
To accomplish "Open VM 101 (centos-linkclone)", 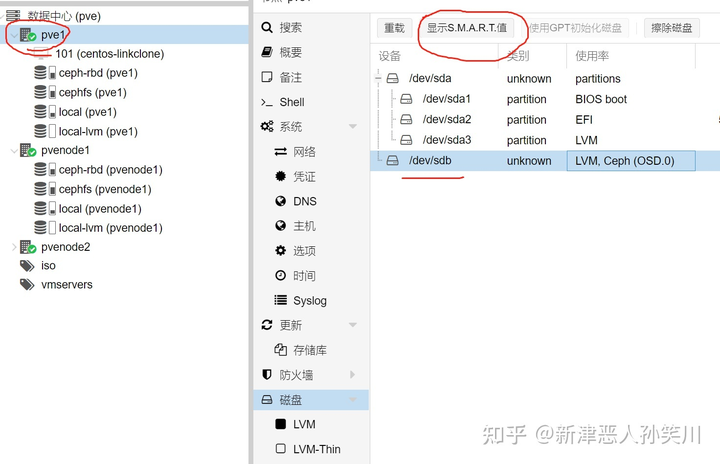I will click(x=109, y=54).
